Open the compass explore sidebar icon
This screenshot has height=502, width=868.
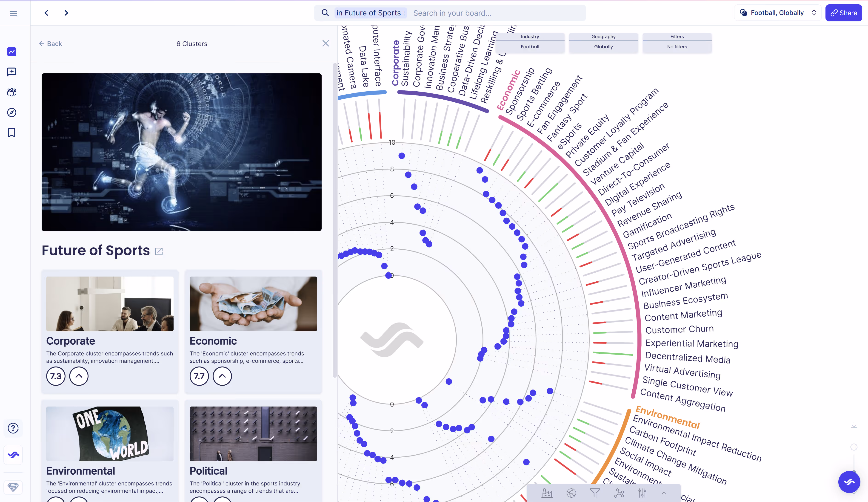pos(12,113)
